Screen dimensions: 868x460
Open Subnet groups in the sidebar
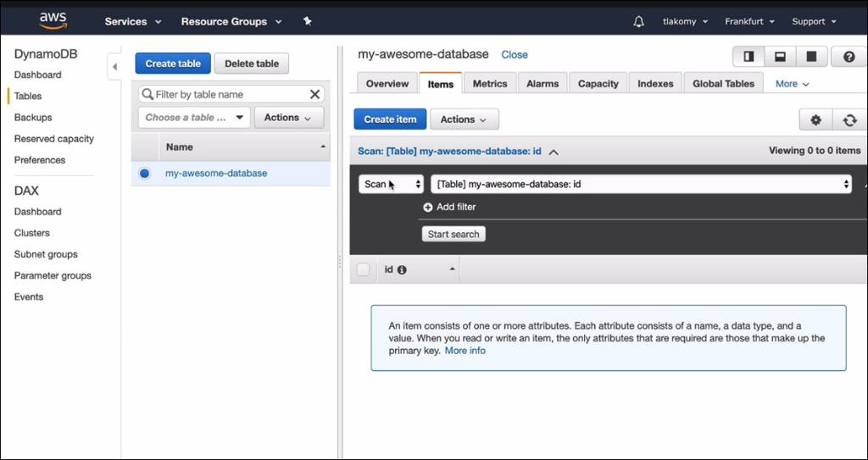pos(46,254)
